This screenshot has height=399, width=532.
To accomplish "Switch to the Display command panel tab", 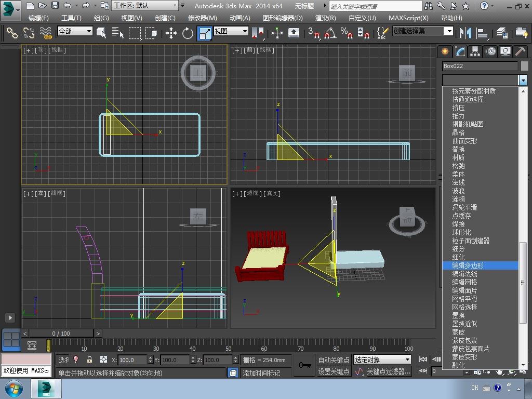I will 506,51.
